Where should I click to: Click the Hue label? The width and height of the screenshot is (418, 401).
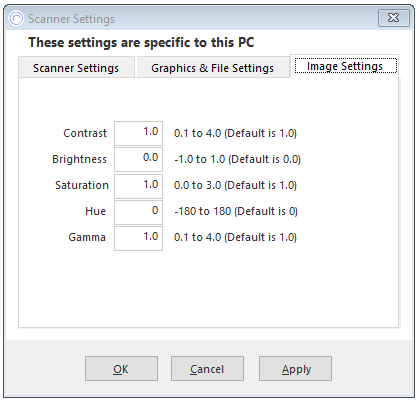click(95, 211)
